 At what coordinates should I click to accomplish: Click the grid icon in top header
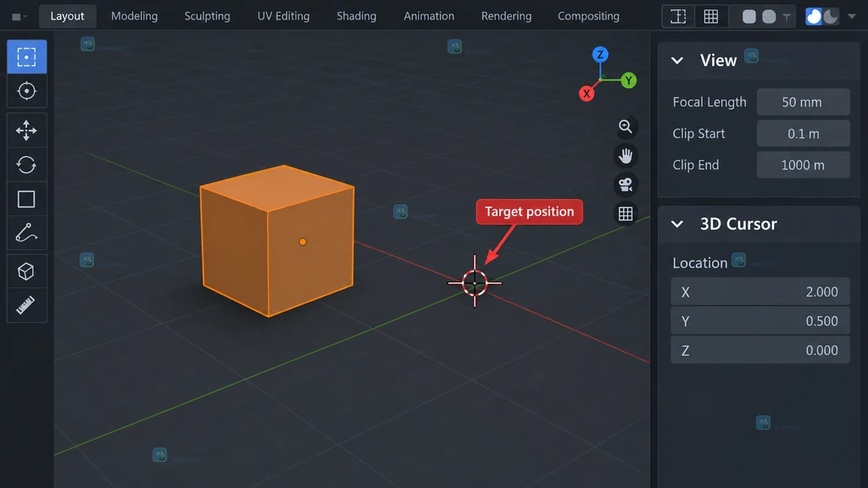tap(711, 17)
